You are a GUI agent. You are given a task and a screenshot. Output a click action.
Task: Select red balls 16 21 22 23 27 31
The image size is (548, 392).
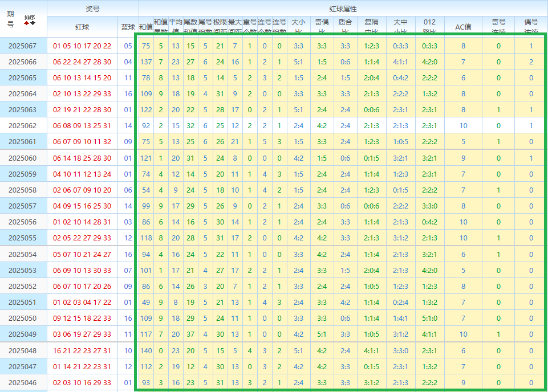(82, 351)
